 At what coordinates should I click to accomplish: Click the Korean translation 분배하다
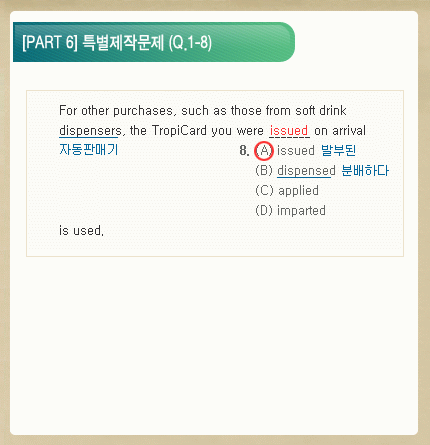coord(365,170)
